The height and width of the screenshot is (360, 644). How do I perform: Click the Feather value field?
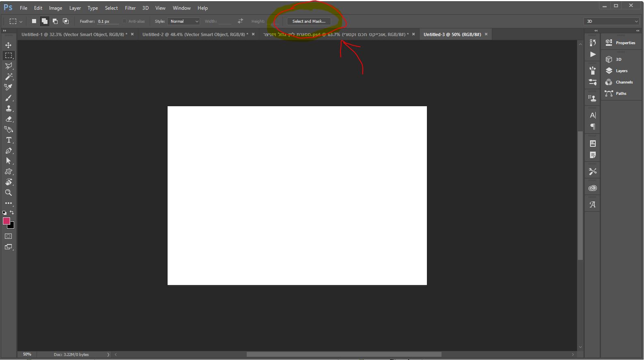click(108, 21)
